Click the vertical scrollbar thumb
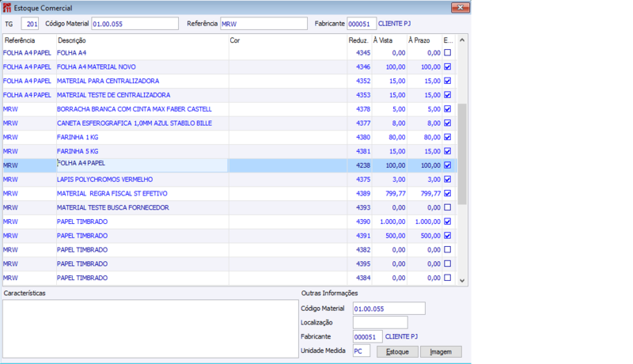 point(462,154)
